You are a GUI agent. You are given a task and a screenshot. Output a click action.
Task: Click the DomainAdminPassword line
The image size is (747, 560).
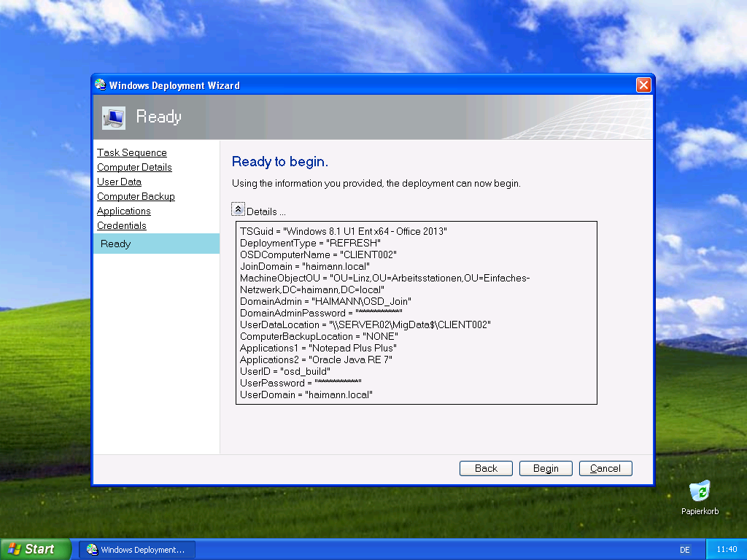(x=321, y=313)
